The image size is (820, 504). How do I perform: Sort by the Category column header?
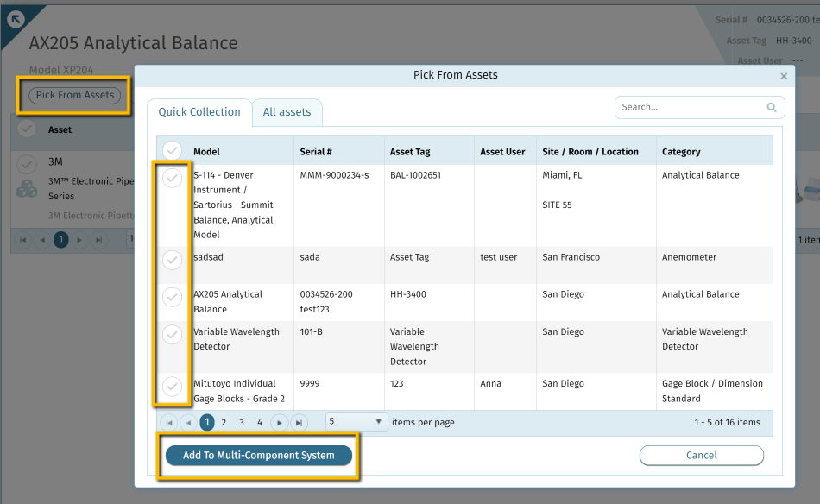(x=681, y=152)
